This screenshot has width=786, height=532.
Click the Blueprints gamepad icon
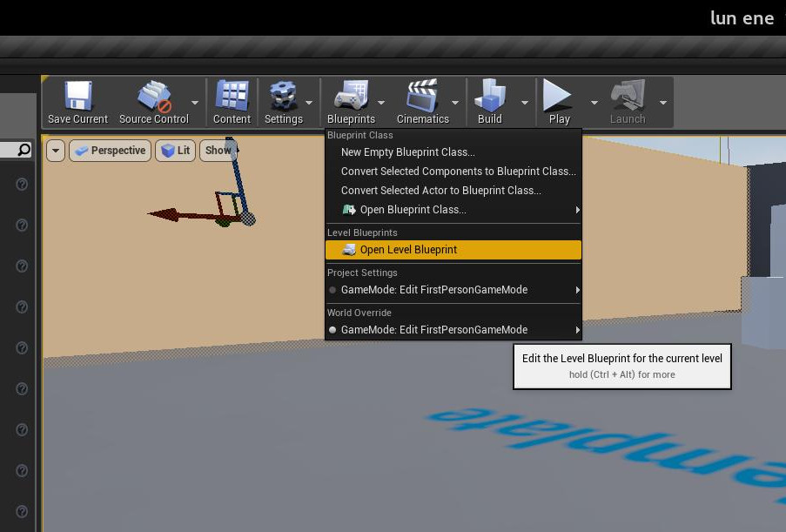tap(351, 96)
